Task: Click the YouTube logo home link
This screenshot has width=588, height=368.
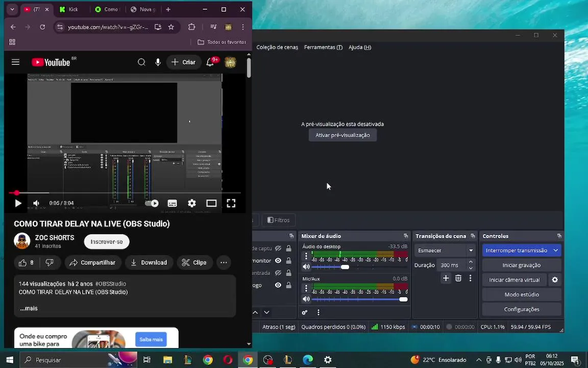Action: (x=51, y=62)
